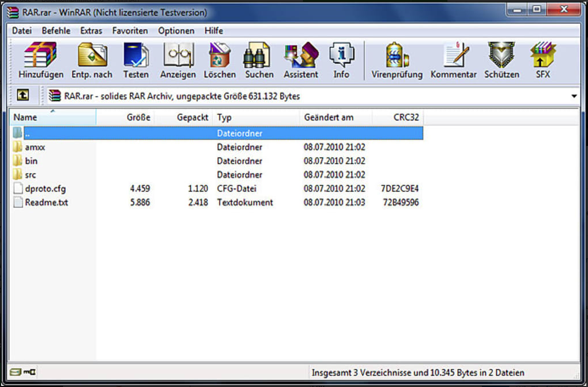Click CRC value 7DE2C9E4
The image size is (588, 387).
point(399,189)
